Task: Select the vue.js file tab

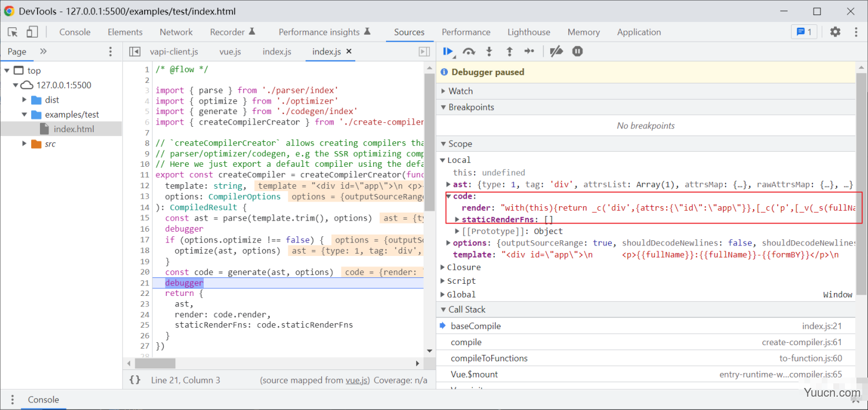Action: coord(230,52)
